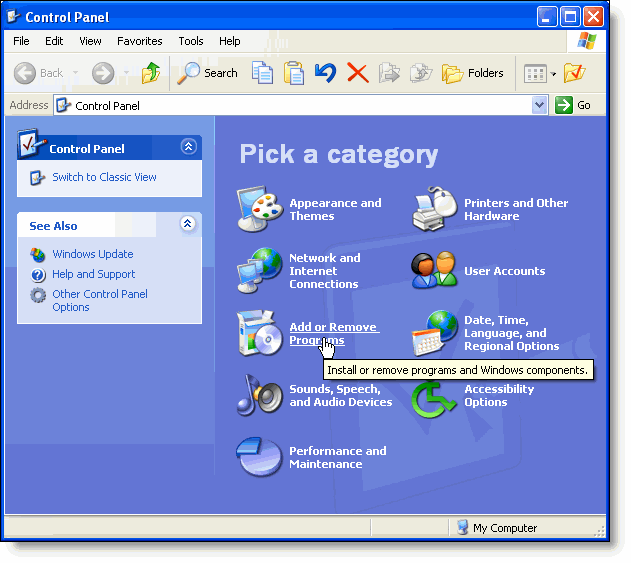Open Performance and Maintenance link
Screen dimensions: 631x563
tap(338, 458)
